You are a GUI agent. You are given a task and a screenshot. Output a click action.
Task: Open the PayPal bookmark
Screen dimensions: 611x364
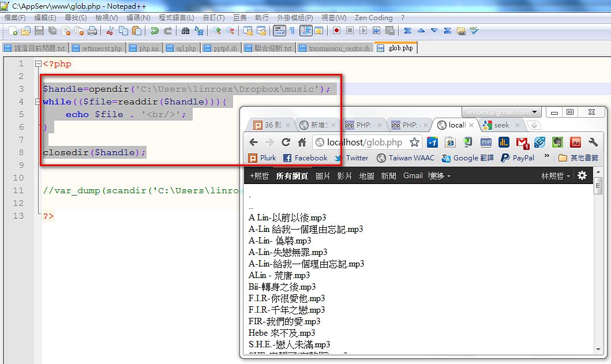point(518,158)
